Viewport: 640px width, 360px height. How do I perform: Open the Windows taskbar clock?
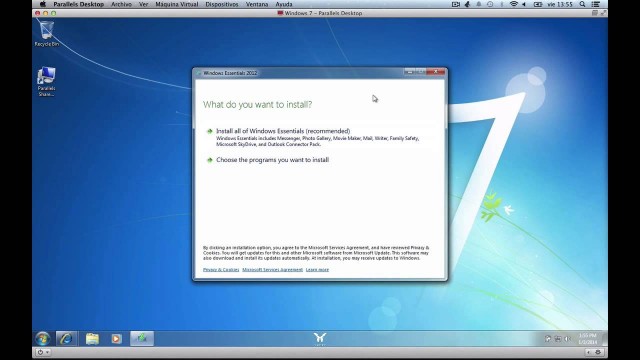[x=588, y=338]
